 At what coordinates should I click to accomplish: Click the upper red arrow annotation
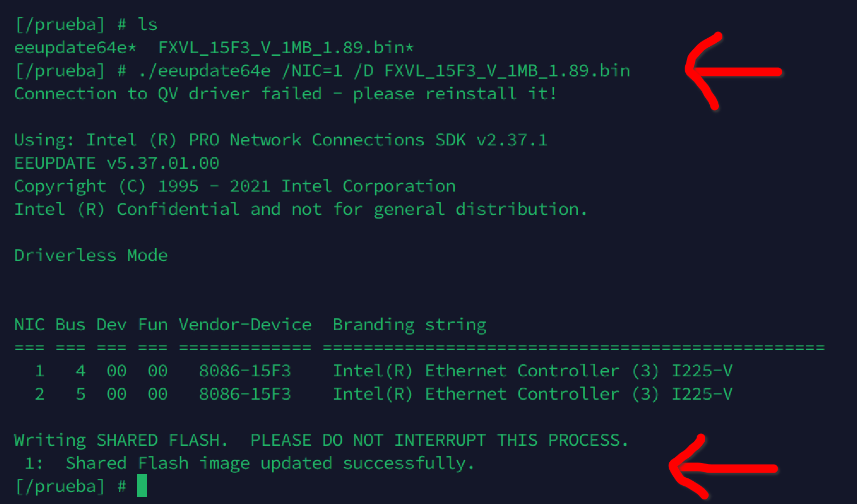click(733, 71)
